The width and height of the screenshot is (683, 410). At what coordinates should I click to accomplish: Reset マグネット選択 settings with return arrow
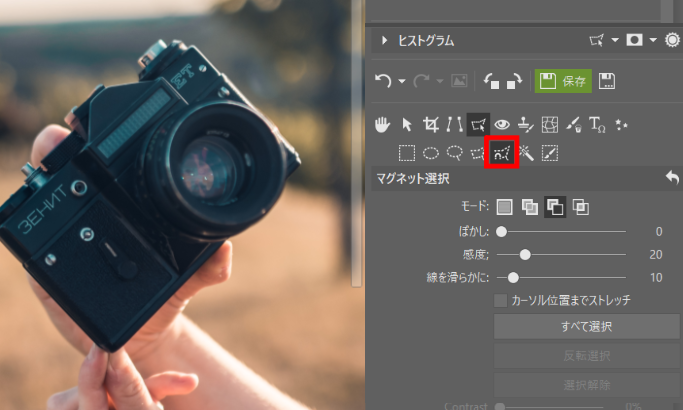[672, 178]
